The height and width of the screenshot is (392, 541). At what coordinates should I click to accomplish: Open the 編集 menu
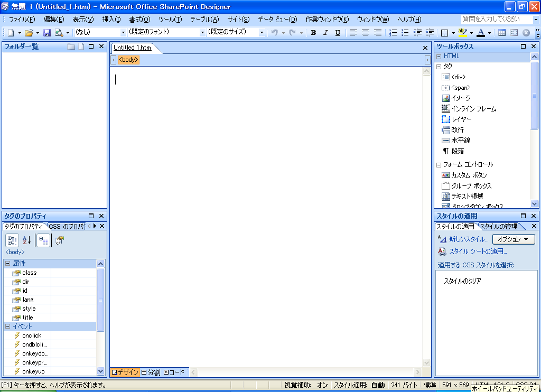(x=54, y=20)
